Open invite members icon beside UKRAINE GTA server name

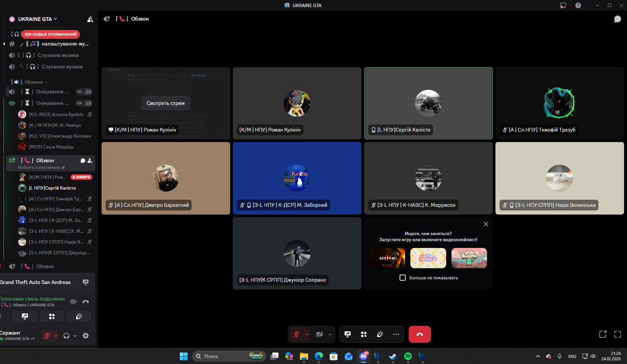90,19
